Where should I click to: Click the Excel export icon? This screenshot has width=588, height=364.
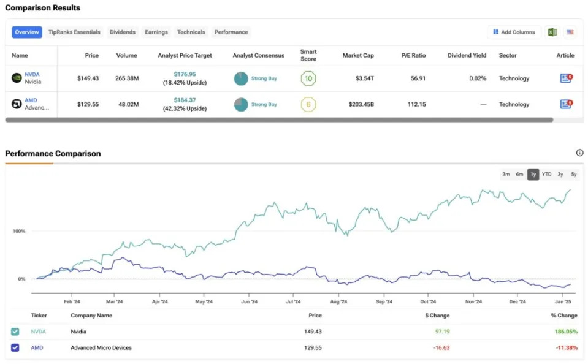(x=552, y=32)
